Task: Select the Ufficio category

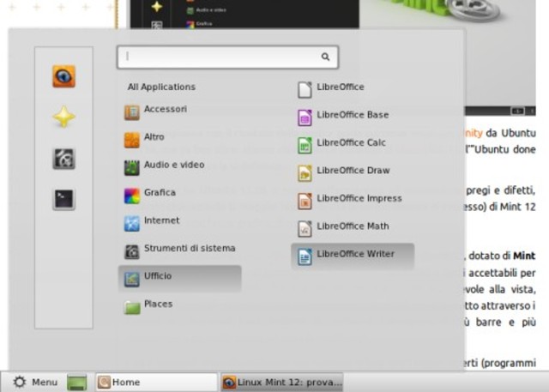Action: [x=179, y=278]
